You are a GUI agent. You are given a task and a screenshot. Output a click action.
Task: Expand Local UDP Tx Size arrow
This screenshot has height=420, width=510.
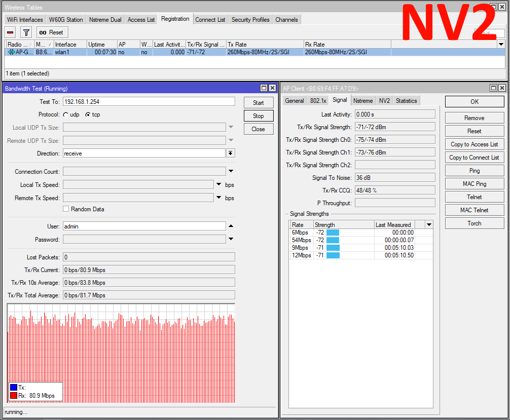click(231, 127)
